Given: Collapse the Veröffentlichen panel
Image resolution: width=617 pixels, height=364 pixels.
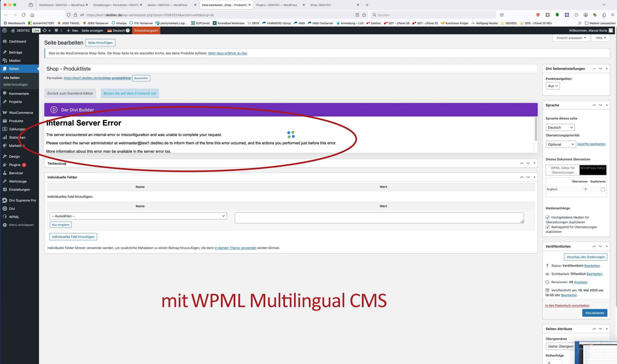Looking at the screenshot, I should point(607,246).
